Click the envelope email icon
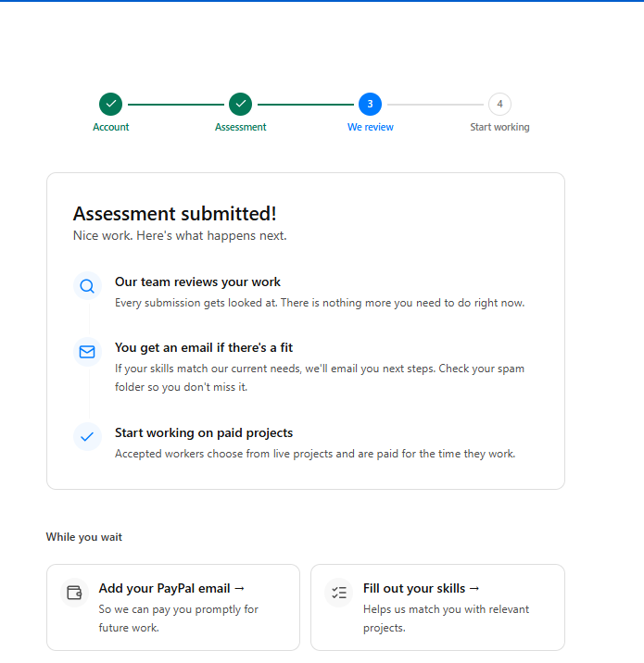The width and height of the screenshot is (644, 663). (87, 352)
